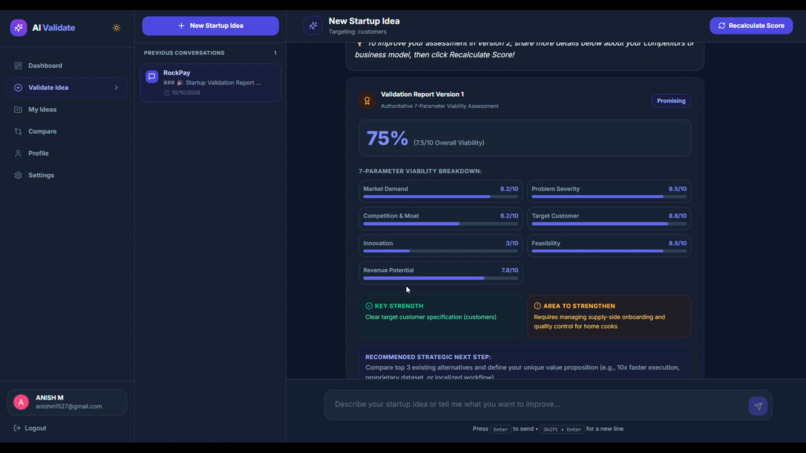Click the Area to Strengthen warning icon

click(x=537, y=306)
